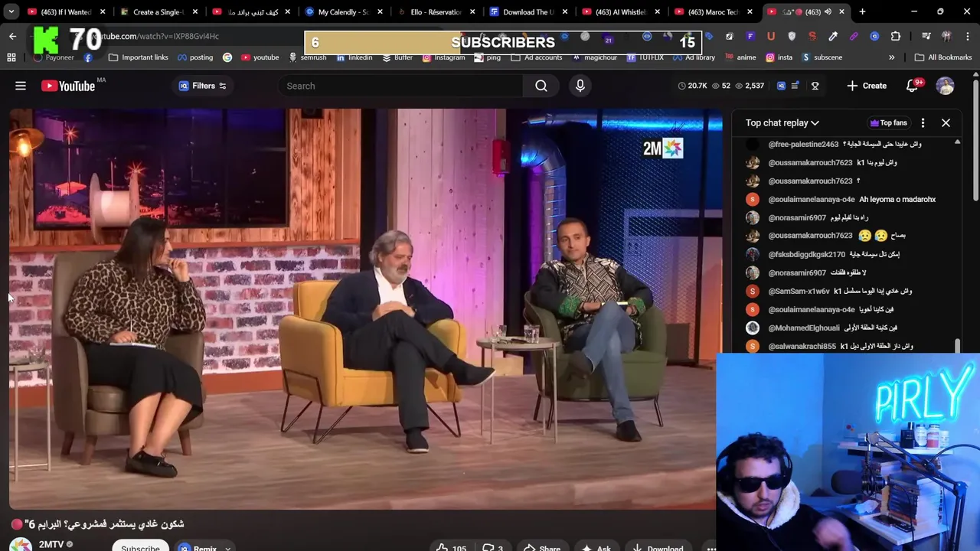Open the YouTube hamburger guide menu

coord(21,86)
